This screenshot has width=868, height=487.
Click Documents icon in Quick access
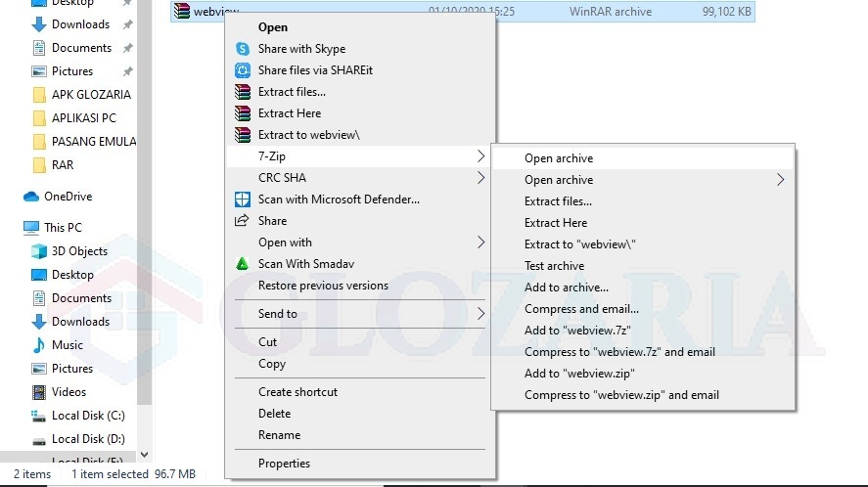click(x=39, y=48)
